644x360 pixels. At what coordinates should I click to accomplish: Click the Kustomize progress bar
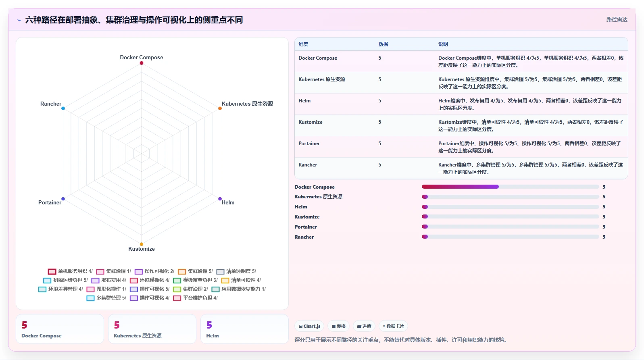point(510,216)
